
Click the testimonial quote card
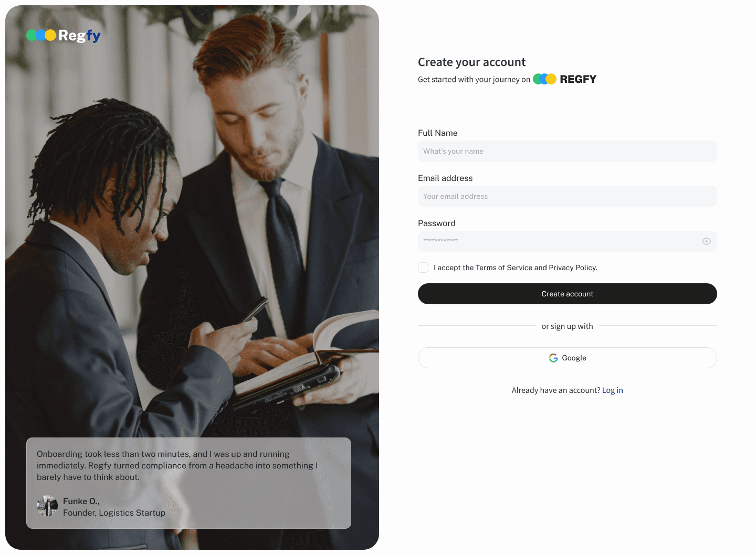(x=188, y=483)
